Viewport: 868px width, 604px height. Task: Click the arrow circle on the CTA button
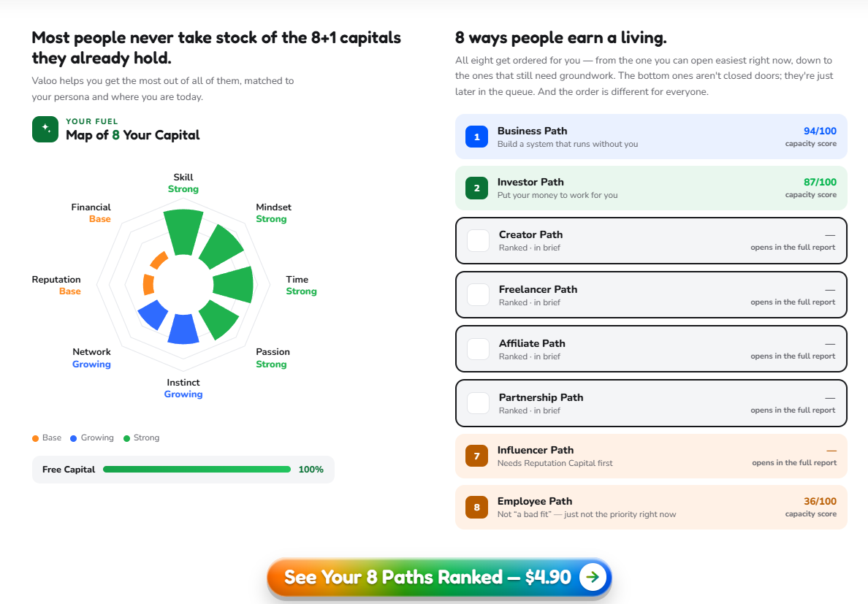[593, 577]
